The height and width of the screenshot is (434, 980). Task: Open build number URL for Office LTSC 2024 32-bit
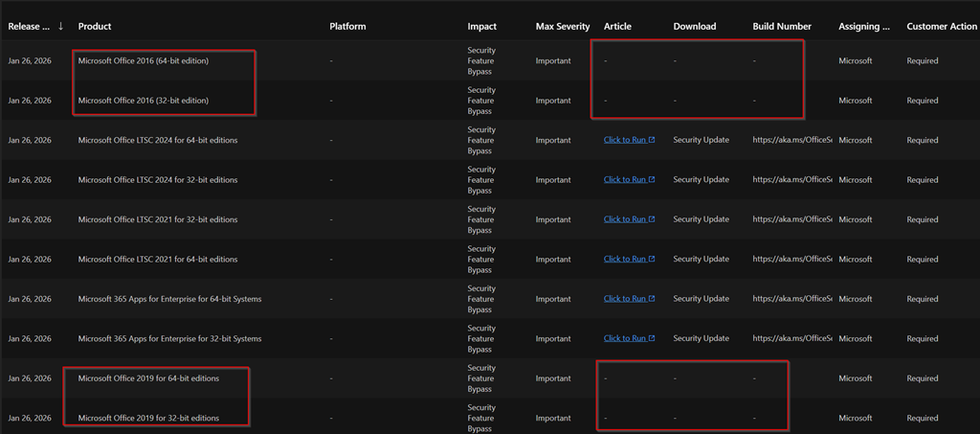point(792,180)
